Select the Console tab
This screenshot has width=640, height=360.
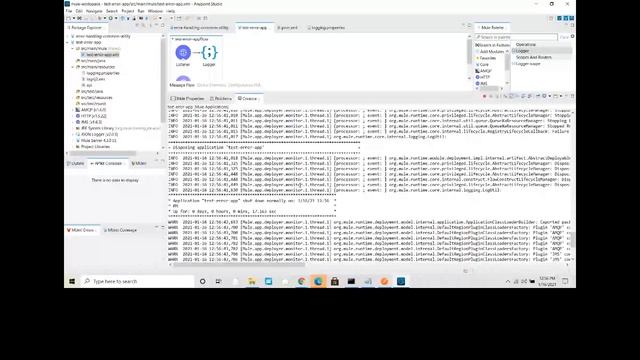click(x=248, y=98)
